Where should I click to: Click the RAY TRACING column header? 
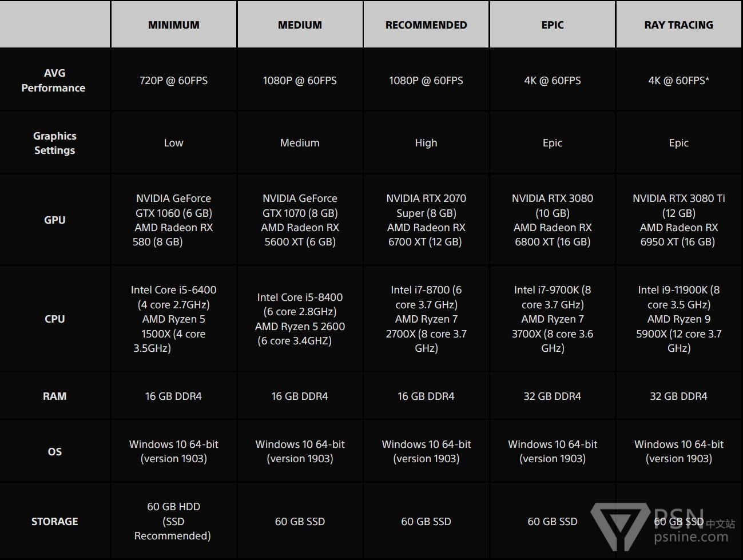pyautogui.click(x=678, y=25)
